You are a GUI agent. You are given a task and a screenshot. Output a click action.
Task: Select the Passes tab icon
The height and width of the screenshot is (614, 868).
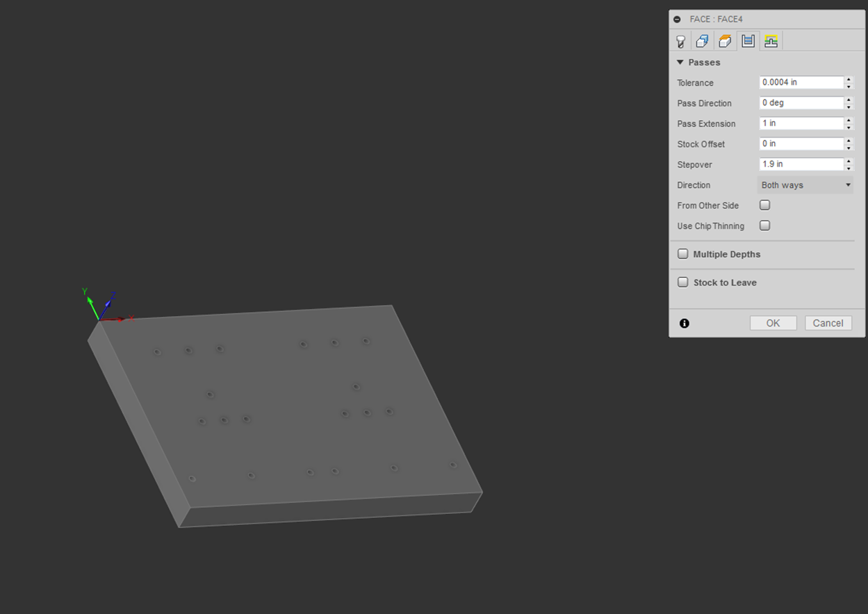tap(748, 42)
